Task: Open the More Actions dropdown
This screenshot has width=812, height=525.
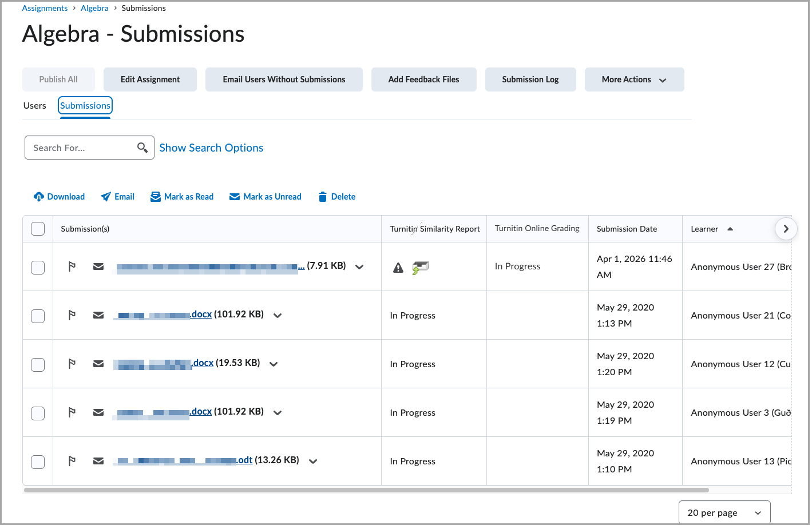Action: coord(634,79)
